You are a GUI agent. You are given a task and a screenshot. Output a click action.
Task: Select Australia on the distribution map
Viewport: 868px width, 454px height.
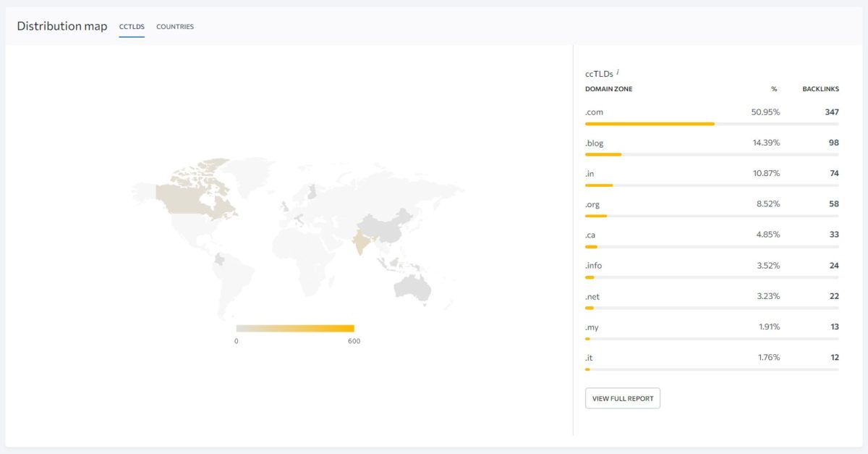pos(412,287)
